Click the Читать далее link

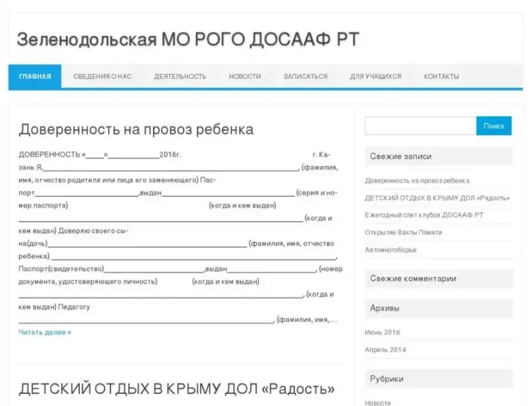pyautogui.click(x=45, y=332)
